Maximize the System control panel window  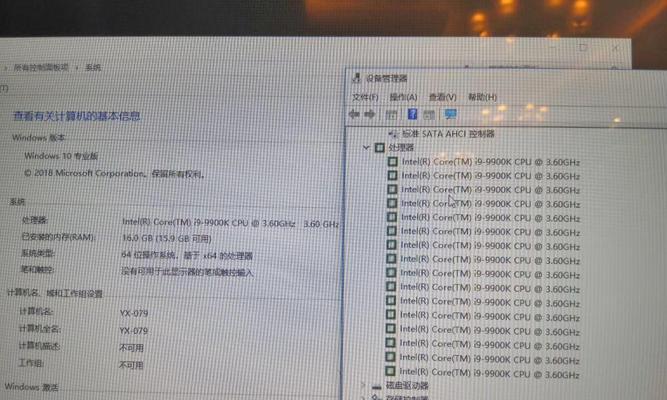point(584,48)
